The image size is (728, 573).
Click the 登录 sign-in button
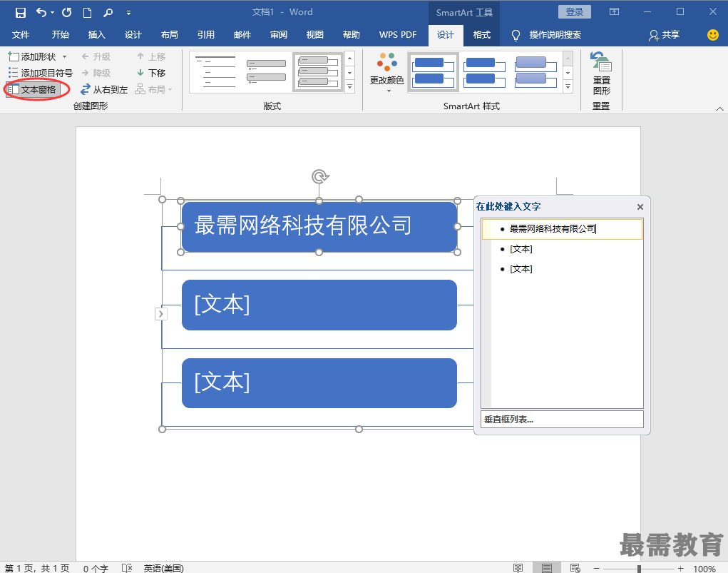click(x=574, y=12)
